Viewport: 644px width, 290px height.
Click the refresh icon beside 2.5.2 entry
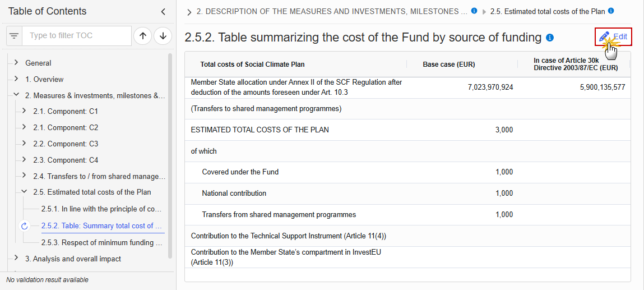click(24, 226)
